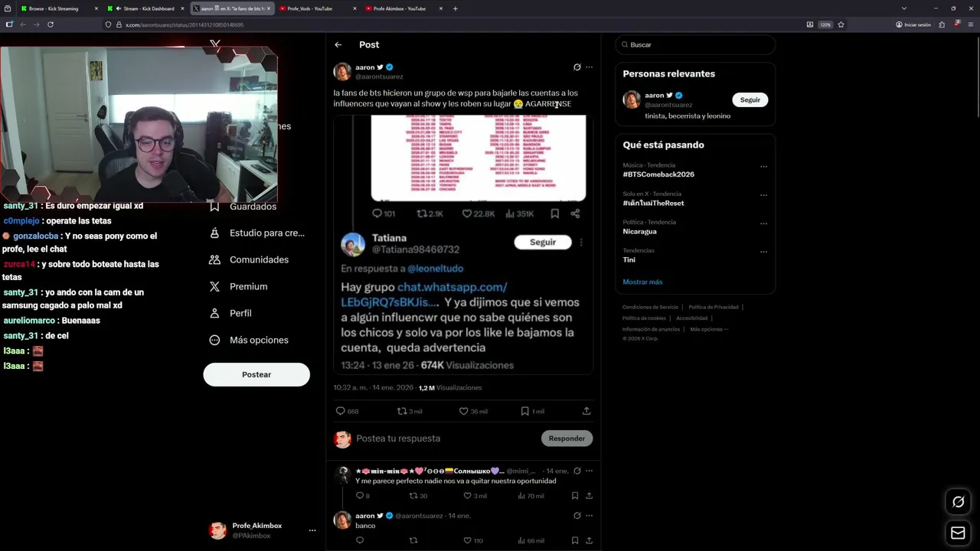Image resolution: width=980 pixels, height=551 pixels.
Task: Open Política de Privacidad footer link
Action: 714,307
